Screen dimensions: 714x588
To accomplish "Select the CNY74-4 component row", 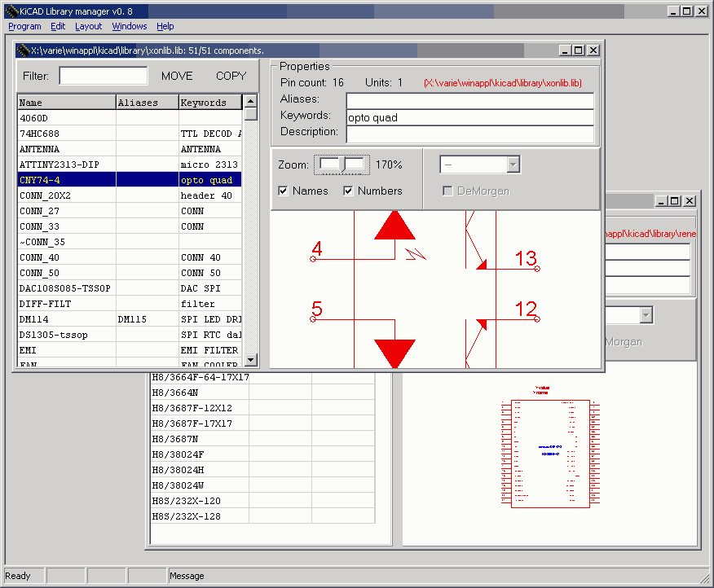I will click(x=130, y=180).
